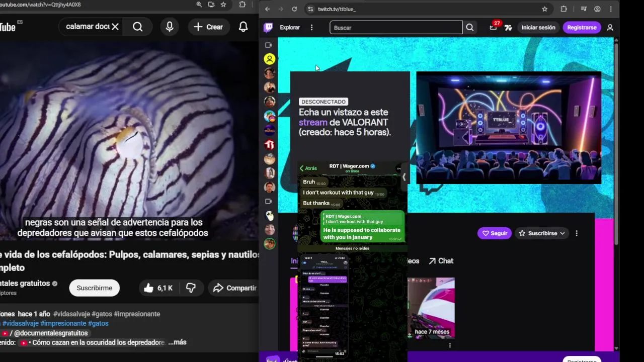Click the camera icon above the yellow avatar

coord(269,45)
